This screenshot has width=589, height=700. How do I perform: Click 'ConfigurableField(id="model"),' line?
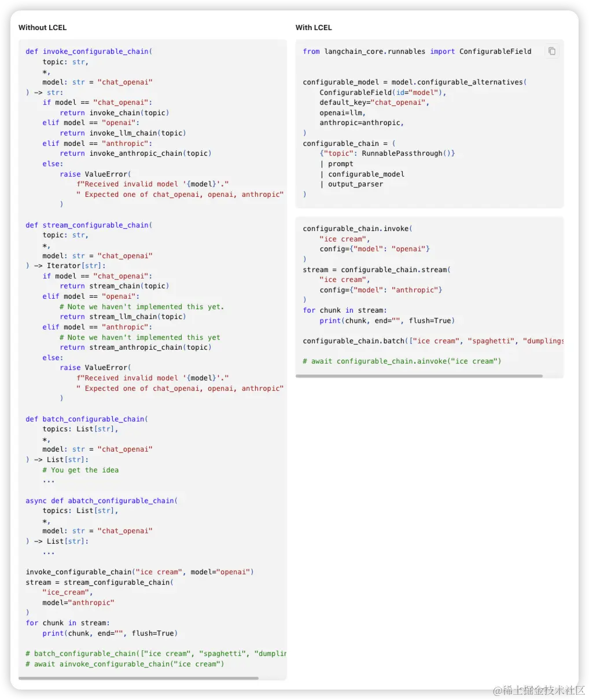pos(383,93)
